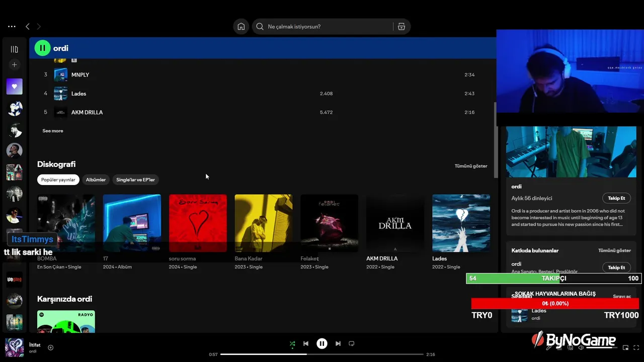
Task: Open the ordi artist photo in sidebar
Action: coord(571,151)
